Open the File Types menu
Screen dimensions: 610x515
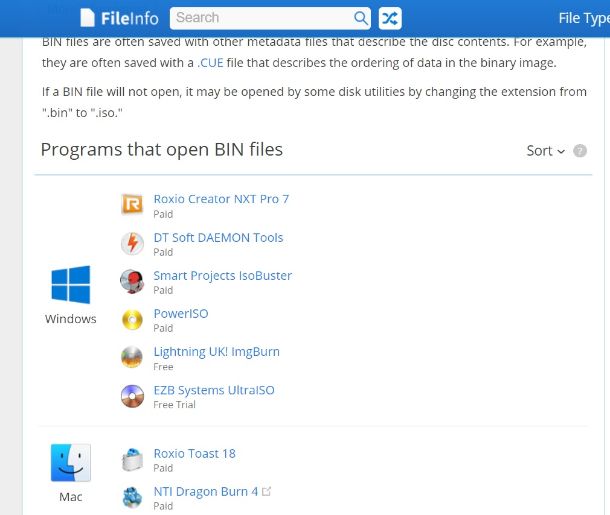(x=584, y=18)
